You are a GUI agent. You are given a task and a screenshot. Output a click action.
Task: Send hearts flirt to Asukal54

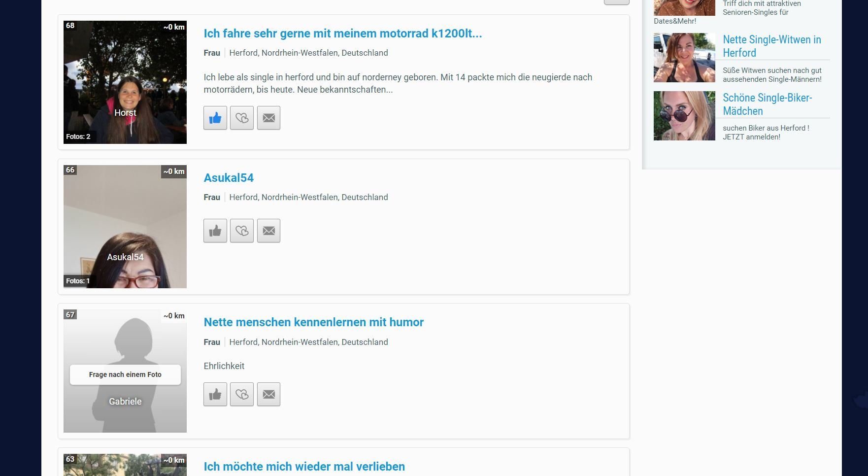[x=242, y=231]
